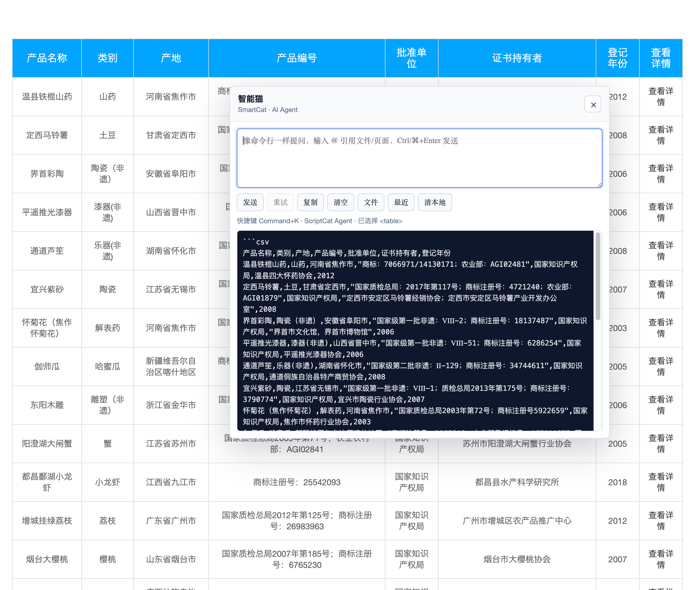Open 查看详情 for 东阳木雕 row
Screen dimensions: 700x590
point(661,405)
